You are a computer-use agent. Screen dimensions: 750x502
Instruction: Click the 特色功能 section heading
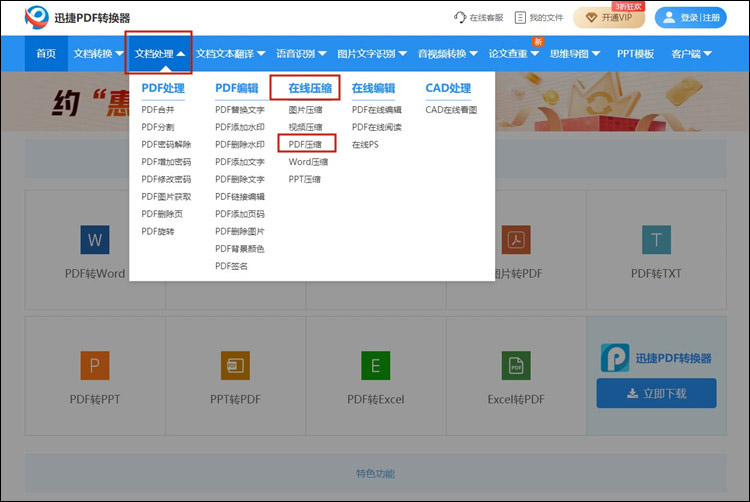click(x=375, y=473)
